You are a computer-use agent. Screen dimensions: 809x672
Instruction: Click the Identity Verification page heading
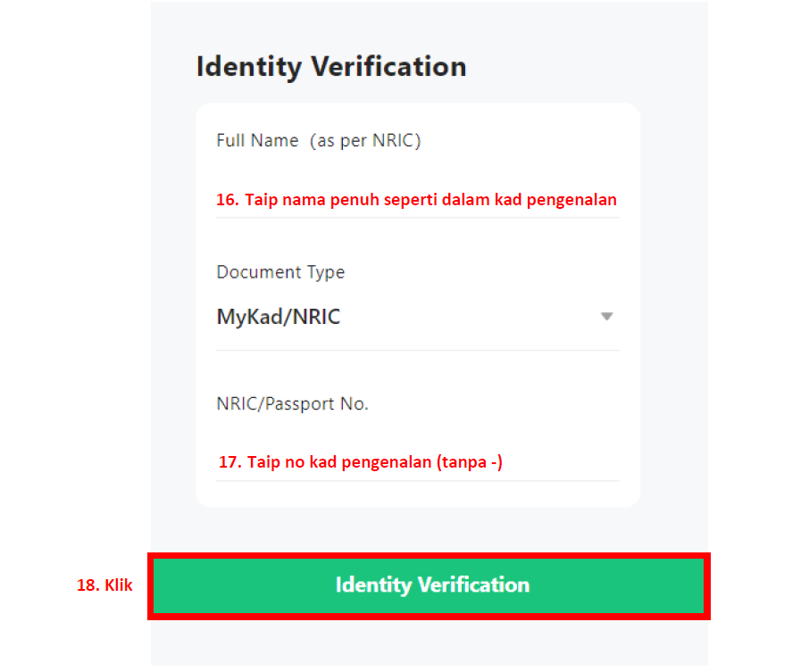click(331, 66)
